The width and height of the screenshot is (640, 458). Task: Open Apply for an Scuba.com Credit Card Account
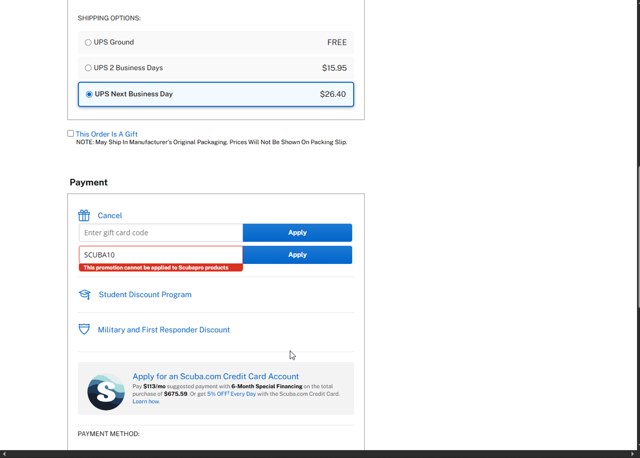point(216,376)
